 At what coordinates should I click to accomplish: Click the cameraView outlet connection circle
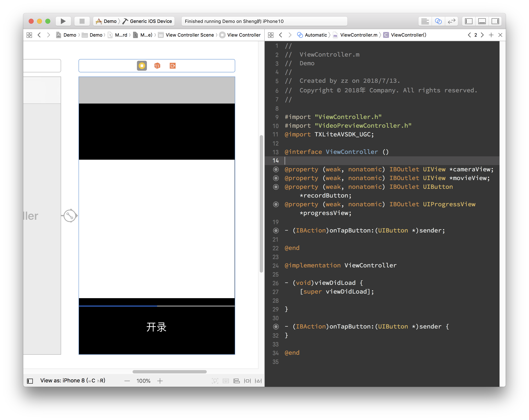pyautogui.click(x=276, y=169)
